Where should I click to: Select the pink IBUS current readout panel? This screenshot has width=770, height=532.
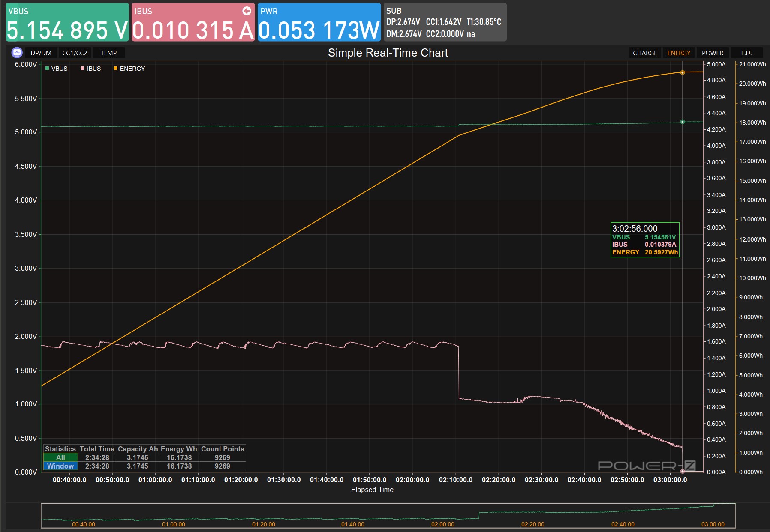click(x=193, y=22)
